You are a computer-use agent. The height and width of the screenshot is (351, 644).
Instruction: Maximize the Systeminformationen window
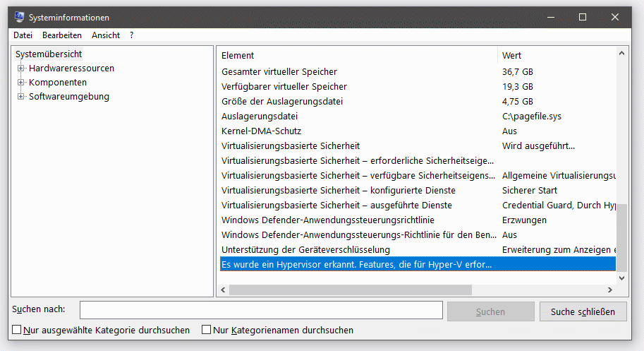(583, 17)
